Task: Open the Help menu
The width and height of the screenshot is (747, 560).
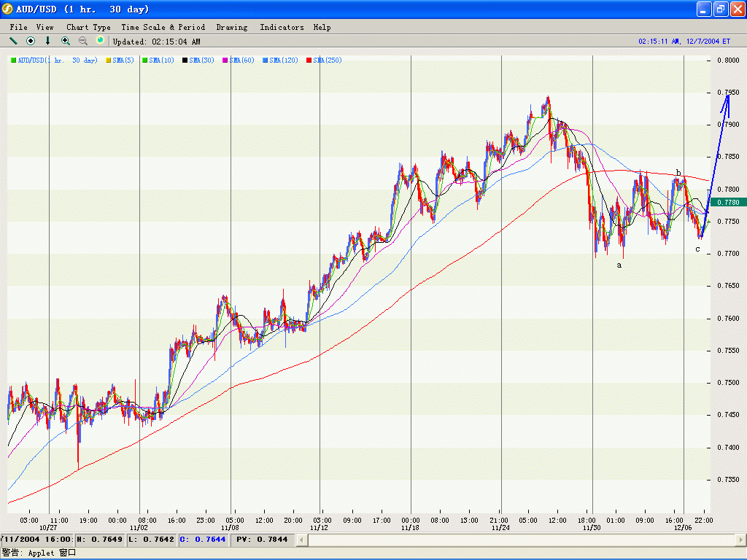Action: point(322,27)
